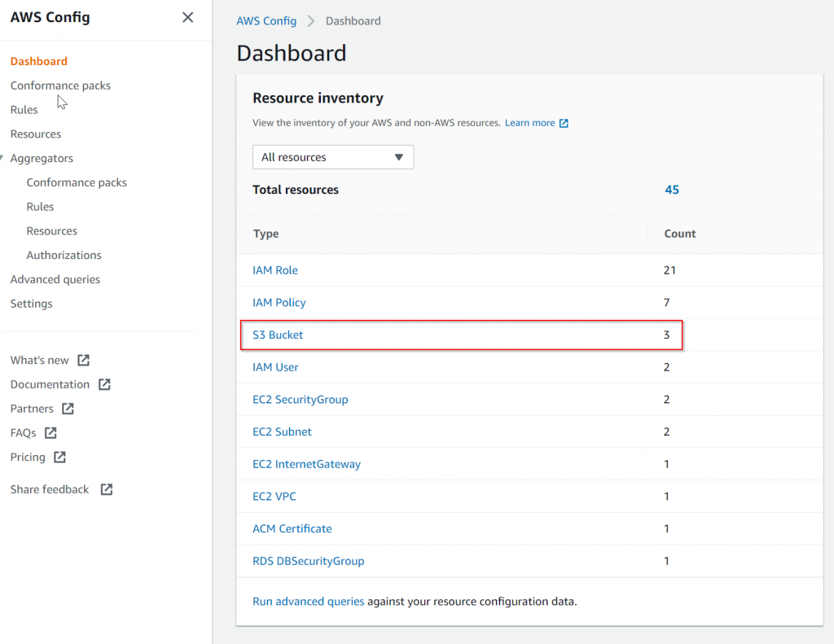The height and width of the screenshot is (644, 834).
Task: Open the What's new link
Action: [39, 360]
